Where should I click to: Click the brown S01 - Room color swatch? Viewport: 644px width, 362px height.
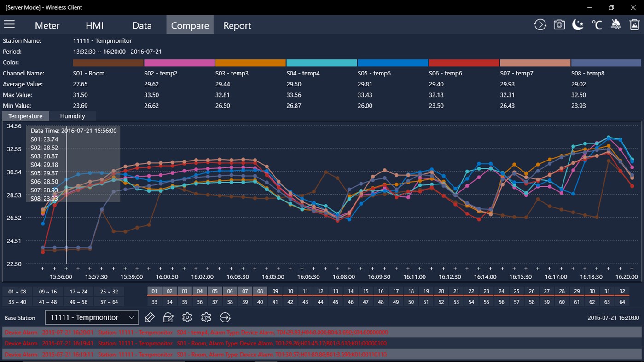(108, 63)
